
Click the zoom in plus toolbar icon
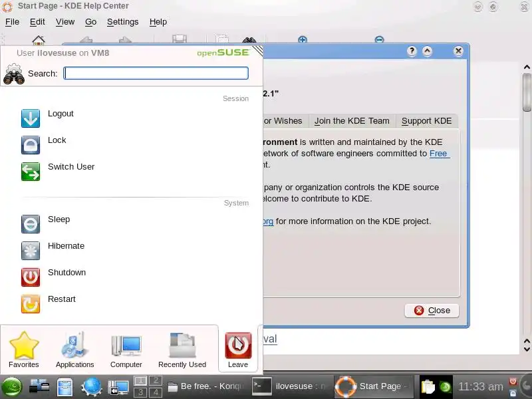click(x=303, y=40)
